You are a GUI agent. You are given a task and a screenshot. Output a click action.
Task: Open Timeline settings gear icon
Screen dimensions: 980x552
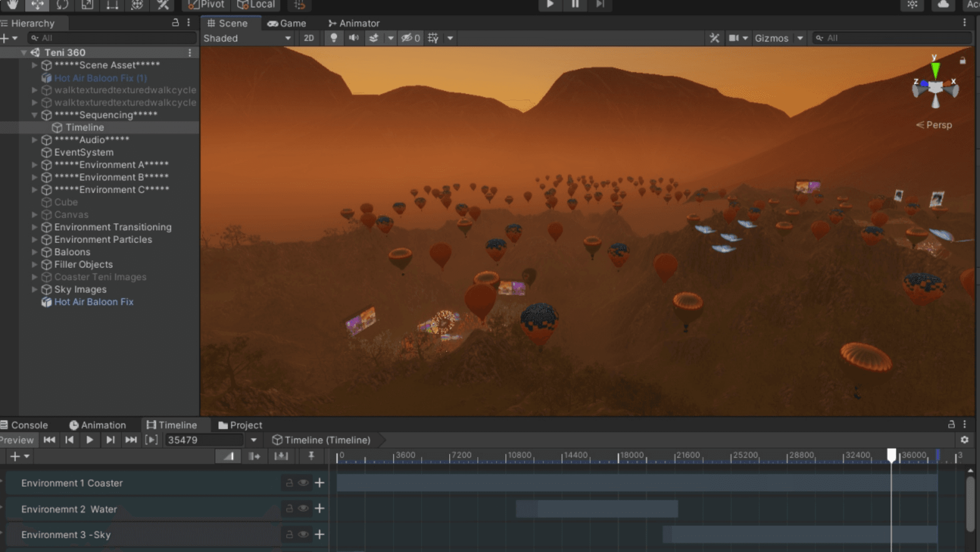tap(964, 440)
